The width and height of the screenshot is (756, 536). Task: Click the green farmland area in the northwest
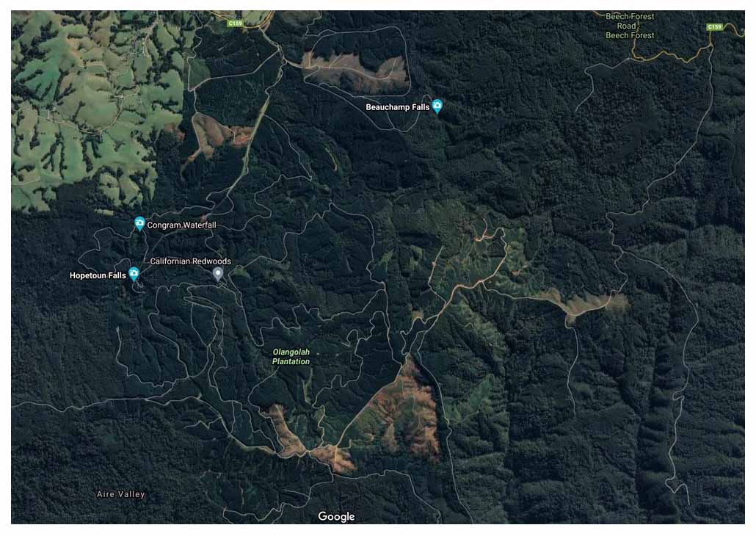tap(92, 106)
